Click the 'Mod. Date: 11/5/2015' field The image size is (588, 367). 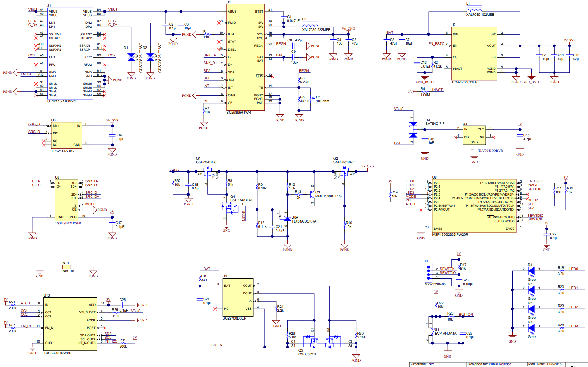545,364
